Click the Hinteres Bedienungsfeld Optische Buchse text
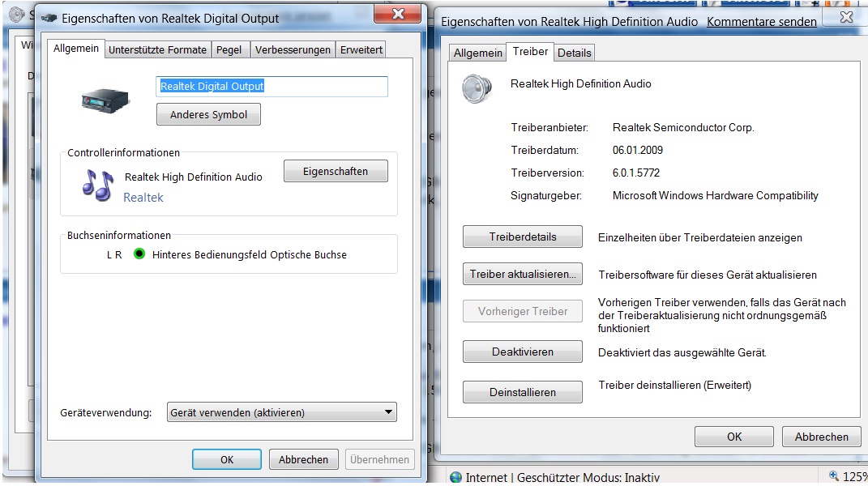 [250, 254]
